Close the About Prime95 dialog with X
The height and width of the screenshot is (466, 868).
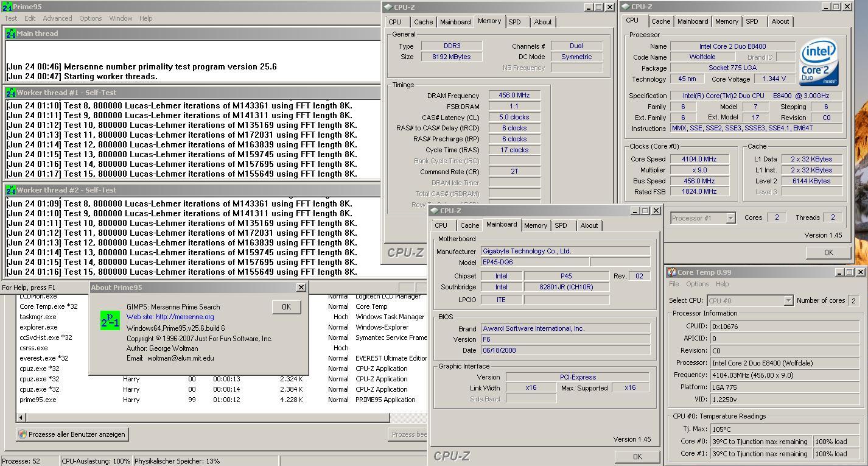(x=301, y=287)
